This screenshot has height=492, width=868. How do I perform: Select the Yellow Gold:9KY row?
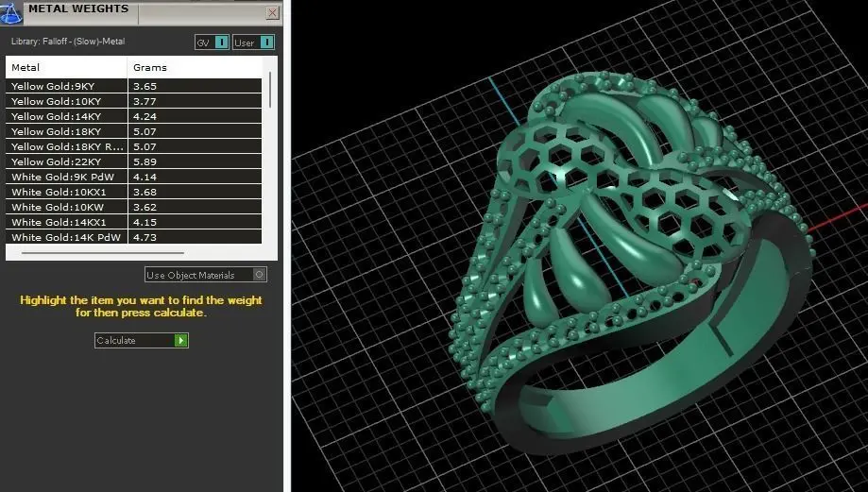tap(133, 86)
